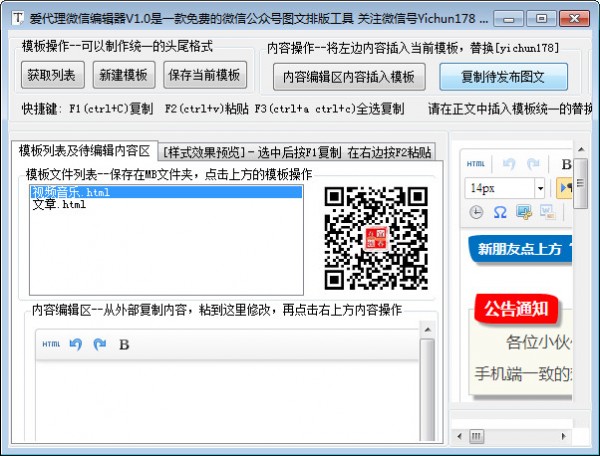Click the Word image transfer icon
This screenshot has width=600, height=456.
pyautogui.click(x=547, y=212)
